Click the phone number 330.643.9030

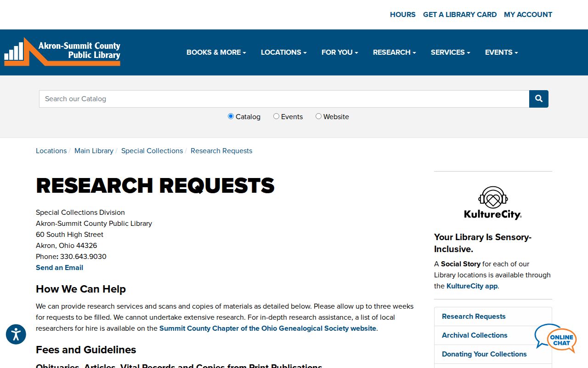(x=83, y=257)
